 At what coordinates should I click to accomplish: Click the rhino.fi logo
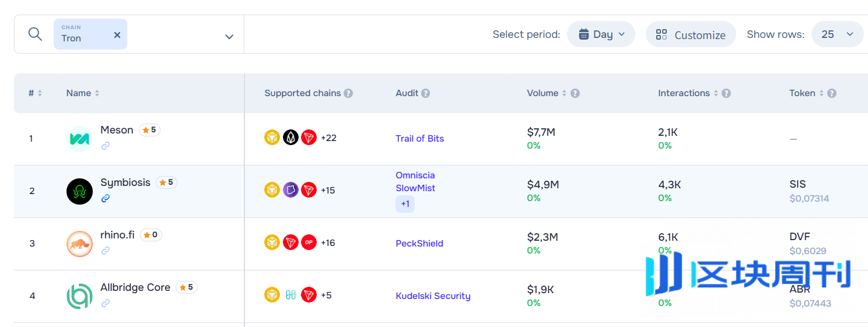79,244
